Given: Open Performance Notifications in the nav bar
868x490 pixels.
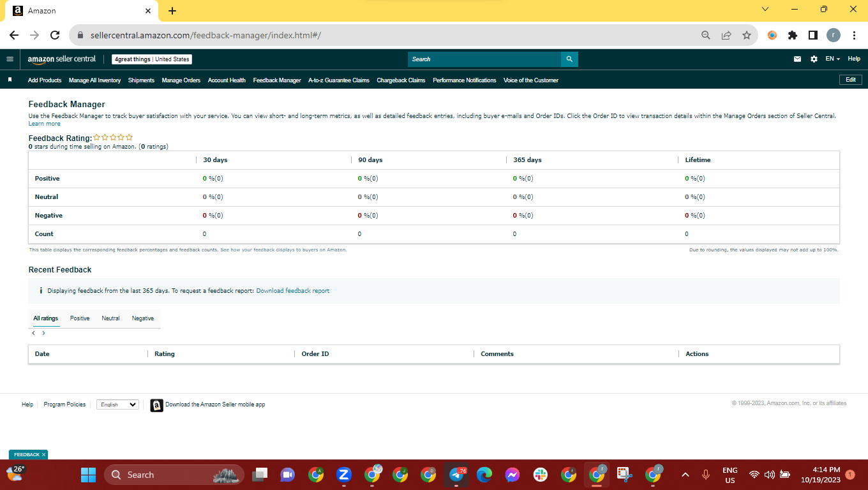Looking at the screenshot, I should [x=465, y=80].
